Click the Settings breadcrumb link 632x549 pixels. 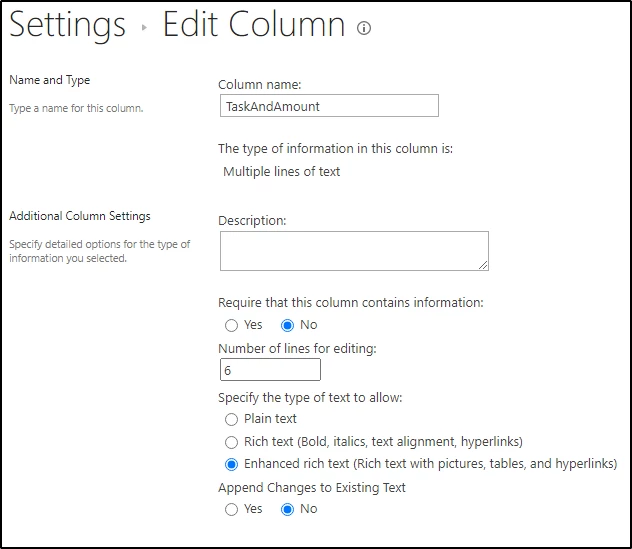[67, 25]
